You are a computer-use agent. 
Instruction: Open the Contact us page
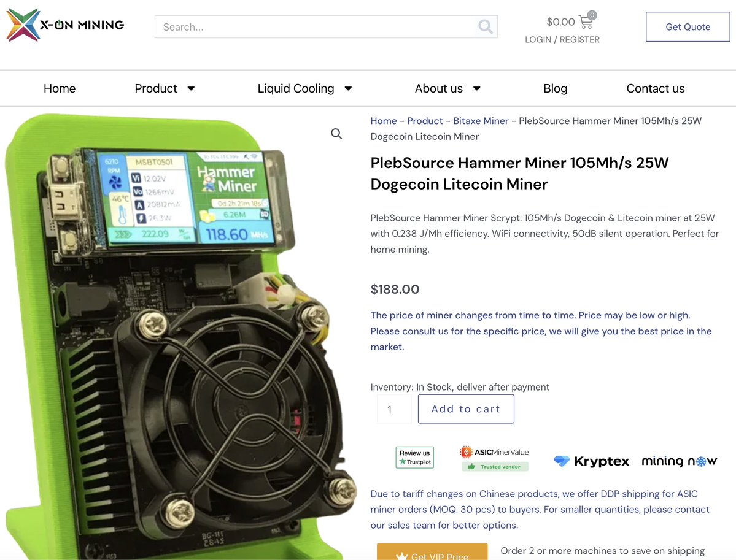[x=655, y=89]
